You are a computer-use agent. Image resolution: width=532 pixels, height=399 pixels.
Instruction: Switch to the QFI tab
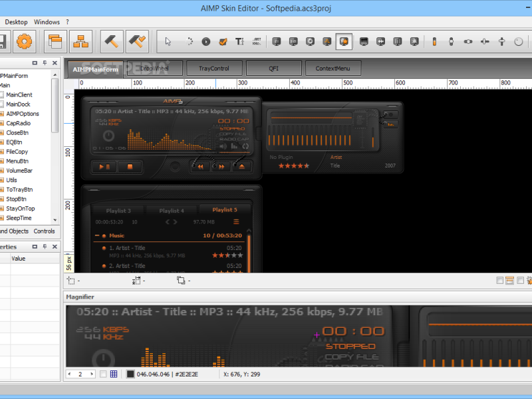pos(274,68)
